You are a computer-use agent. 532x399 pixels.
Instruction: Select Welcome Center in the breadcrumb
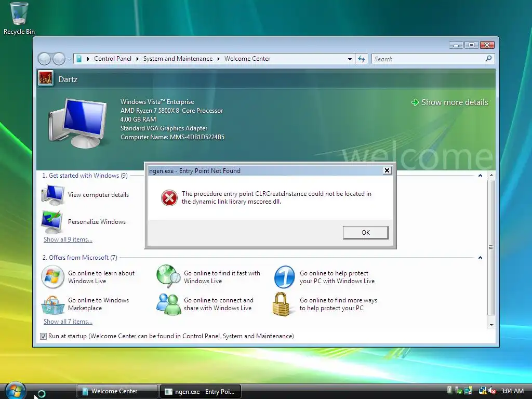(x=247, y=59)
